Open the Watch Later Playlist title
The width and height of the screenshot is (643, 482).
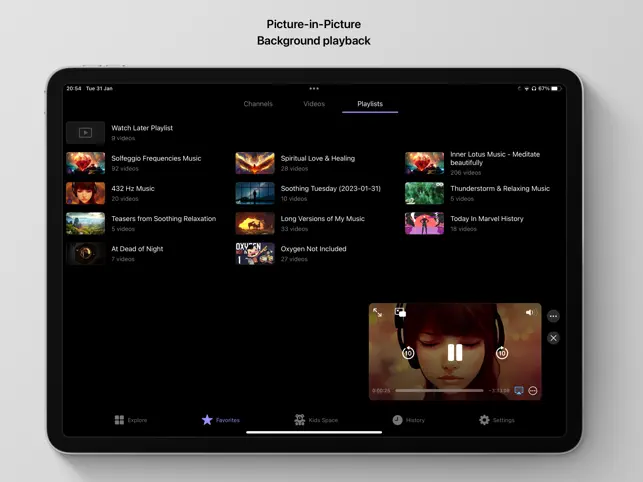[142, 128]
